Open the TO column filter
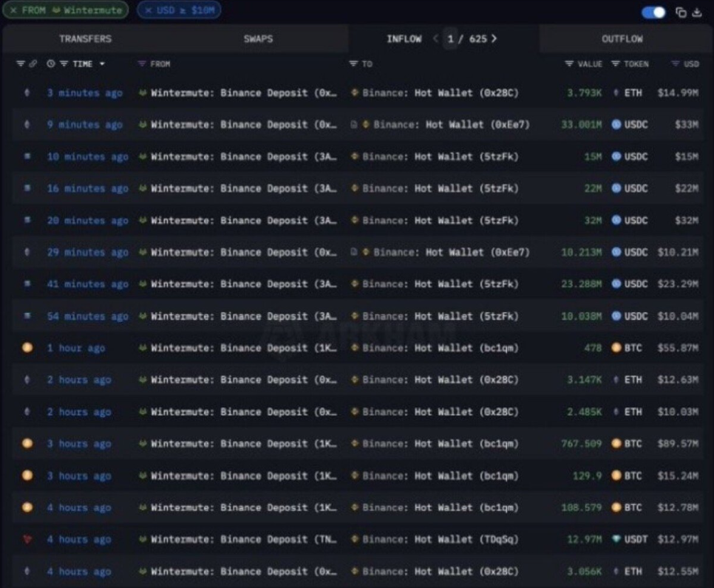 (353, 64)
